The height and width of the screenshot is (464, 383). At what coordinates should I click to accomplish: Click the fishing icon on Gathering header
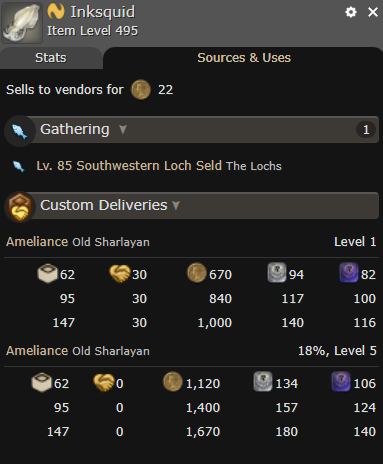coord(19,131)
